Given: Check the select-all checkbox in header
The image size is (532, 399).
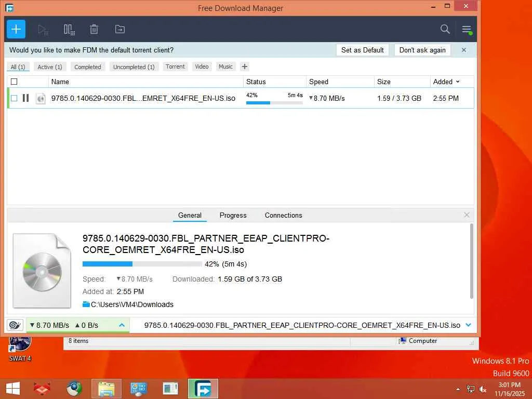Looking at the screenshot, I should [x=14, y=82].
